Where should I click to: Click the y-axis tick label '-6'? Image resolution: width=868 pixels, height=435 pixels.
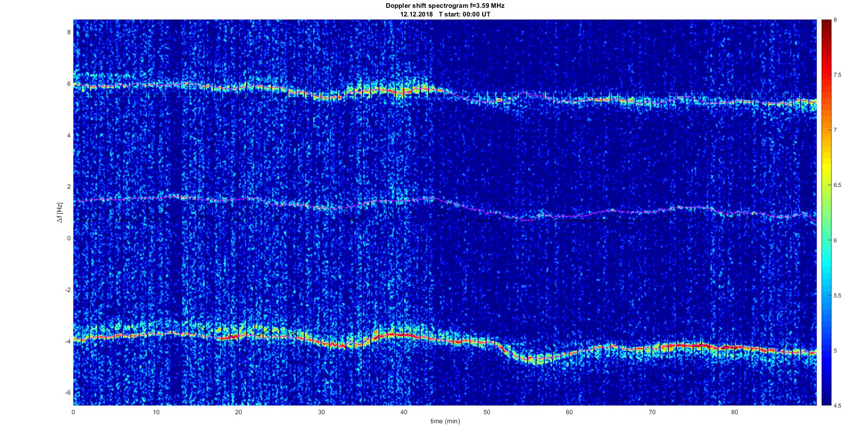click(x=68, y=393)
